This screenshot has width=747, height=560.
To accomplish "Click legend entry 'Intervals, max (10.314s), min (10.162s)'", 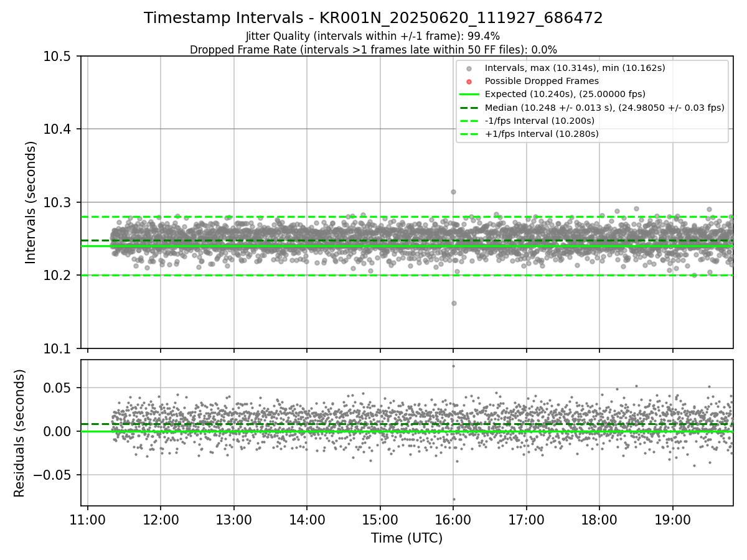I will click(x=575, y=68).
